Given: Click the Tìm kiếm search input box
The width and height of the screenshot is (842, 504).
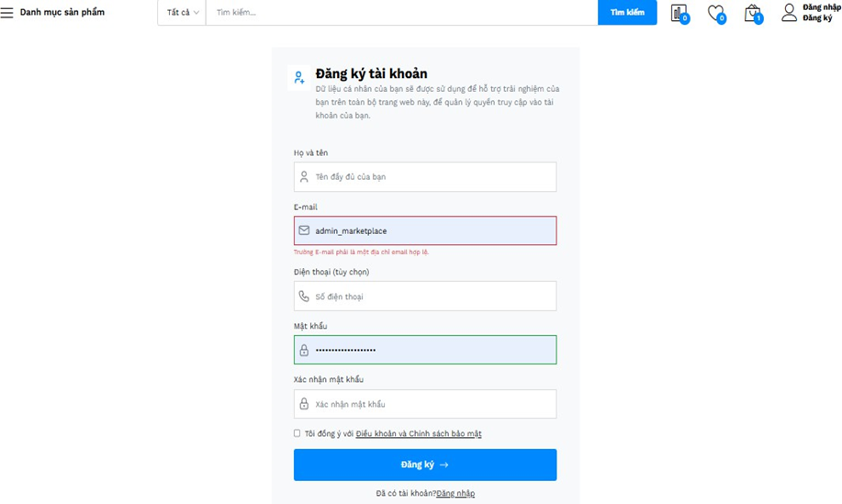Looking at the screenshot, I should (x=402, y=13).
